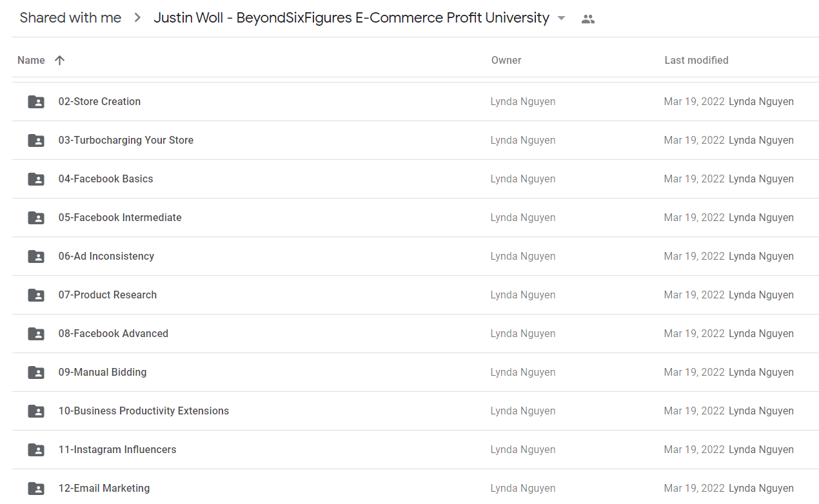Screen dimensions: 819x504
Task: Click the shared folder icon for 03-Turbocharging Your Store
Action: pos(36,141)
